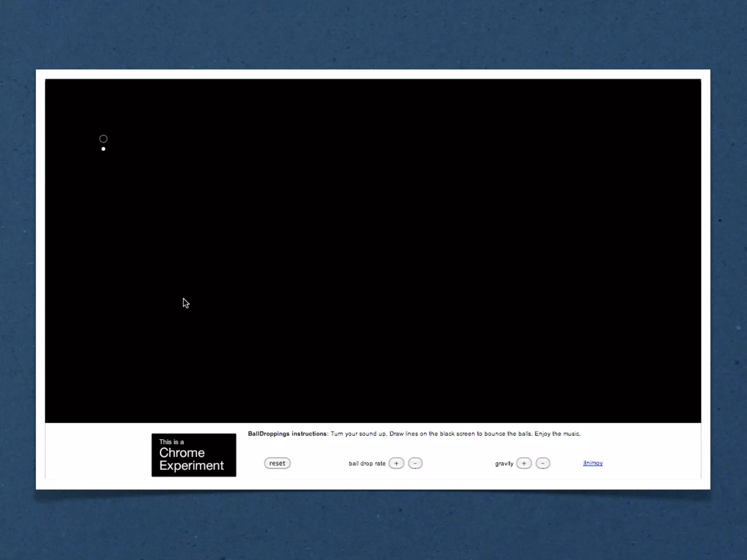Image resolution: width=747 pixels, height=560 pixels.
Task: Decrease gravity using the minus button
Action: click(543, 463)
